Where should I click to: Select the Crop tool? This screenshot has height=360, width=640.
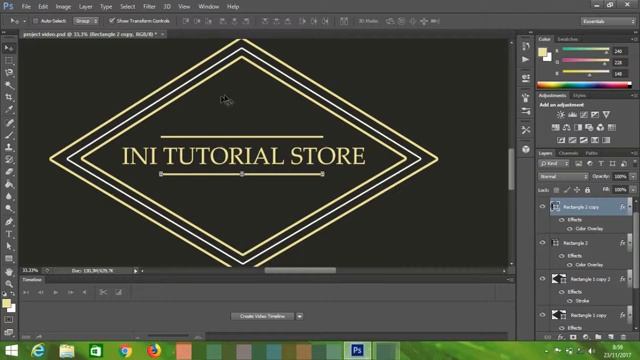pyautogui.click(x=9, y=97)
